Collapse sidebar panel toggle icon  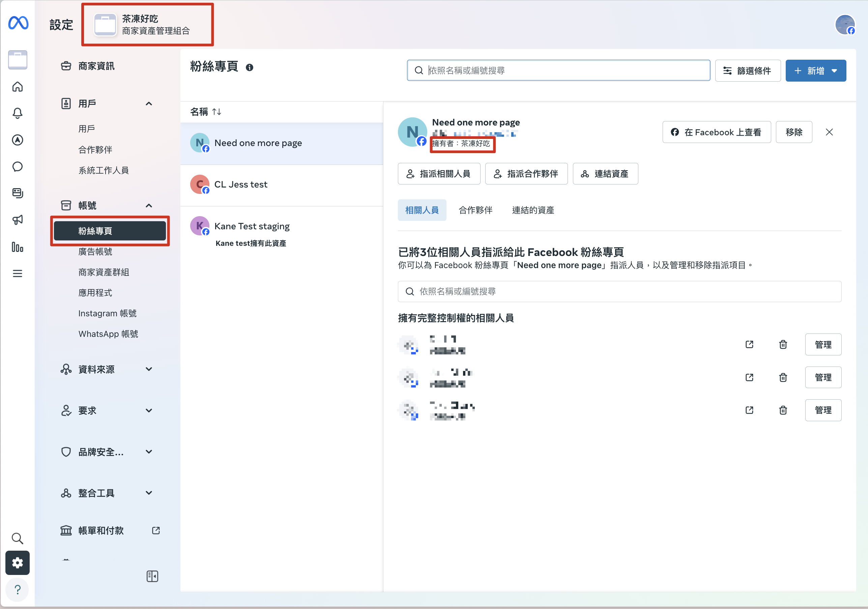152,576
